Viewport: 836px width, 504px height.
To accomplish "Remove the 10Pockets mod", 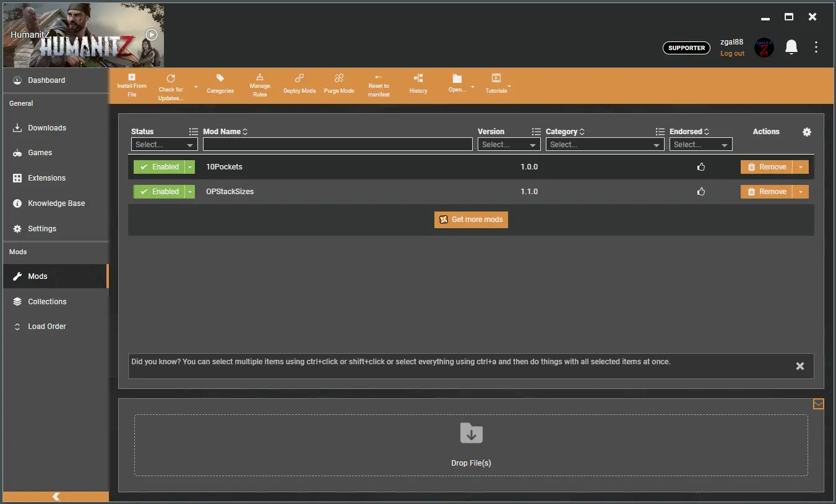I will coord(767,167).
